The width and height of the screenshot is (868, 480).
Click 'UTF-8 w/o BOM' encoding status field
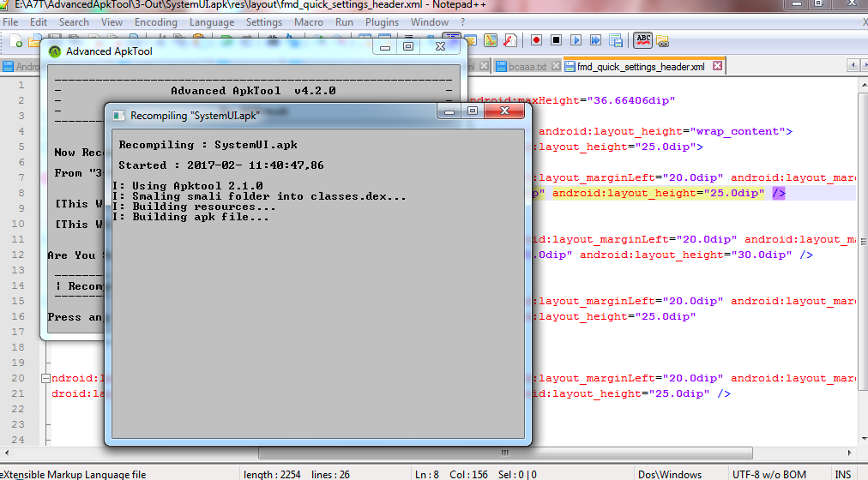tap(769, 475)
